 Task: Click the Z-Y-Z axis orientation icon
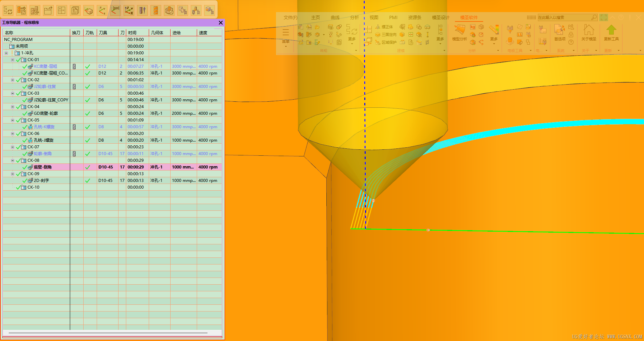click(102, 10)
